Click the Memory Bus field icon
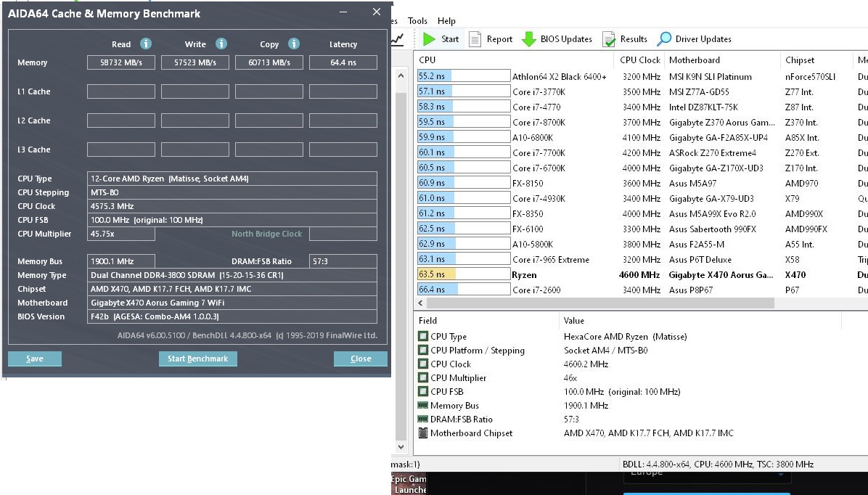Viewport: 868px width, 495px height. click(x=423, y=405)
